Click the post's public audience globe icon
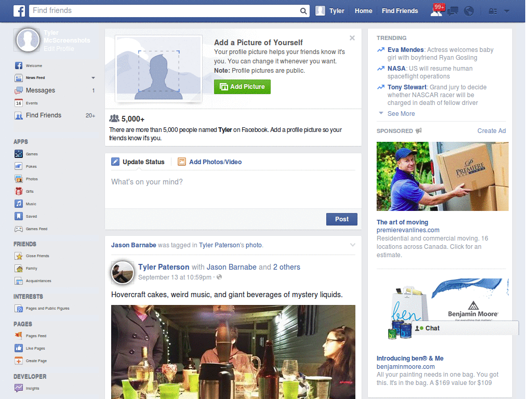 pyautogui.click(x=219, y=277)
